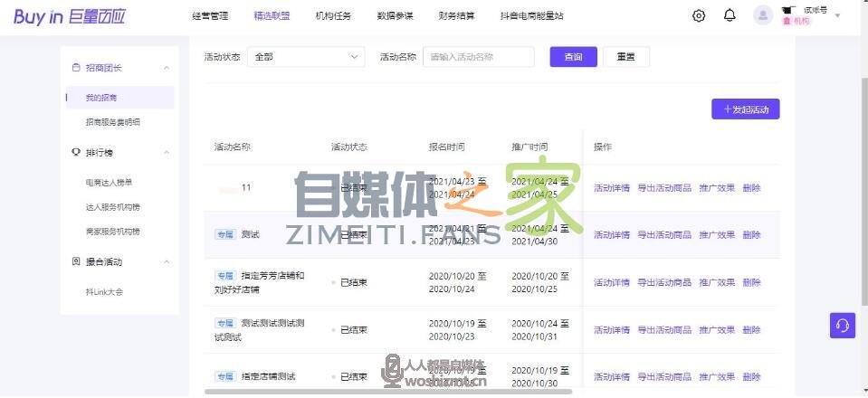Collapse the 撮合活动 section chevron
Screen dimensions: 868x398
tap(167, 261)
